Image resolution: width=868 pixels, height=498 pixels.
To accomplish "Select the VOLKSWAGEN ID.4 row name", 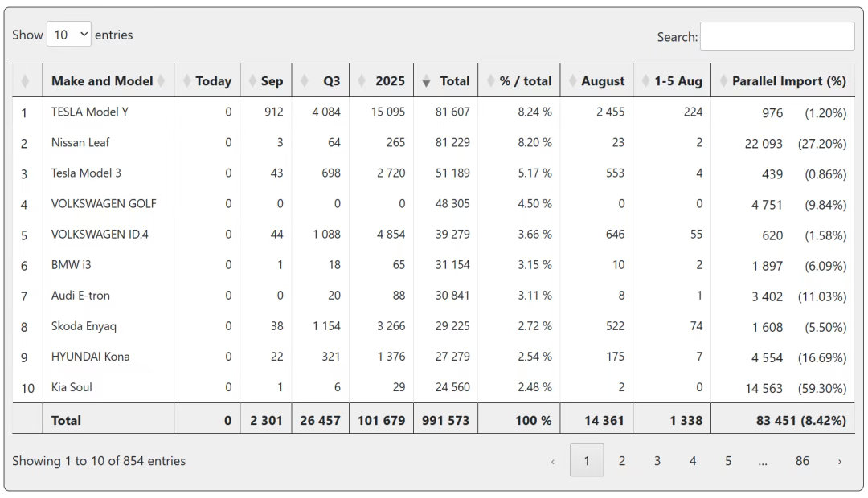I will tap(100, 234).
